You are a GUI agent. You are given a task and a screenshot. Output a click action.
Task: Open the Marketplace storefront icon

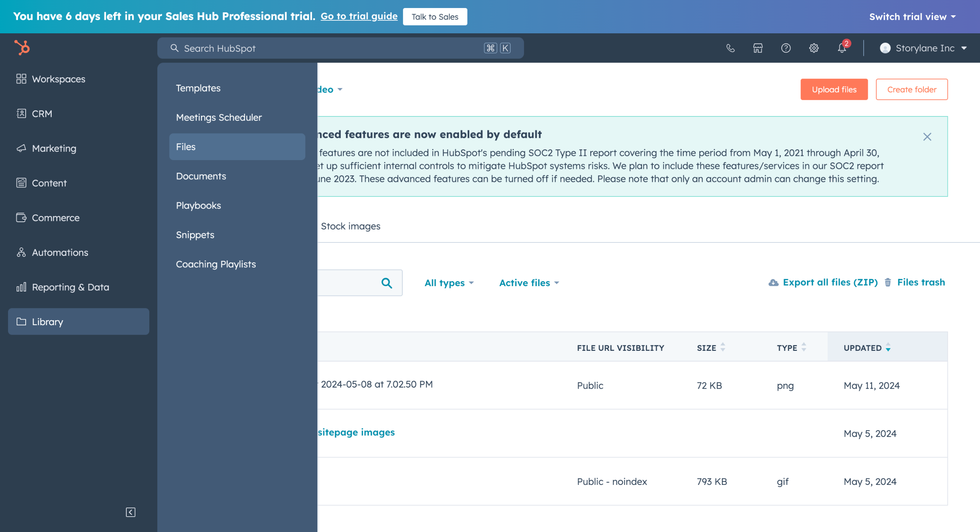758,48
